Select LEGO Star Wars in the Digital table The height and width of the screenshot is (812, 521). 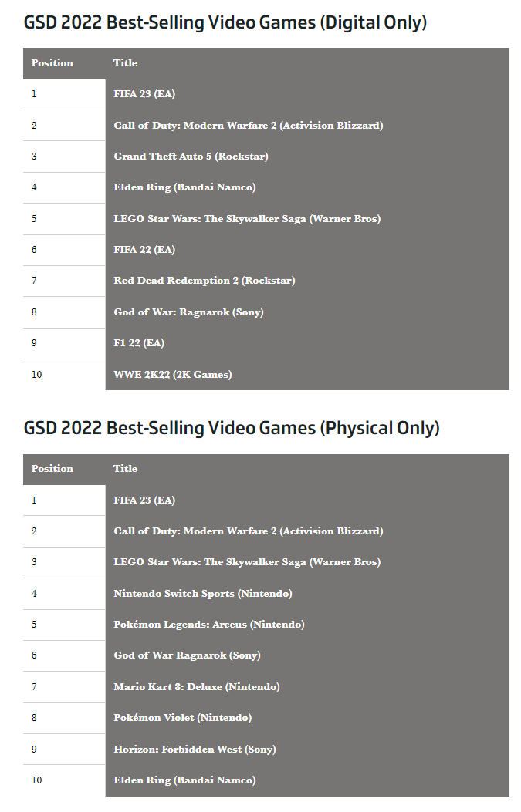[247, 219]
